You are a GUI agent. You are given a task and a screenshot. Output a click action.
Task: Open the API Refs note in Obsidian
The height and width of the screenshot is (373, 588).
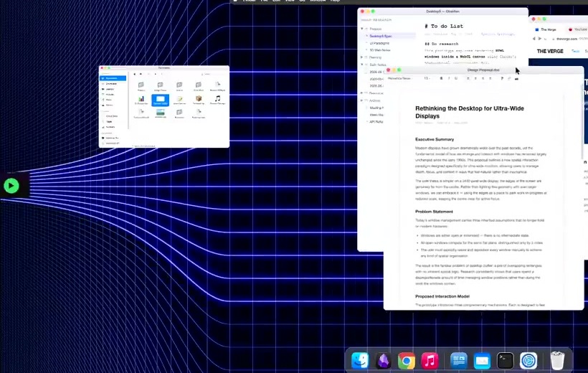coord(376,121)
